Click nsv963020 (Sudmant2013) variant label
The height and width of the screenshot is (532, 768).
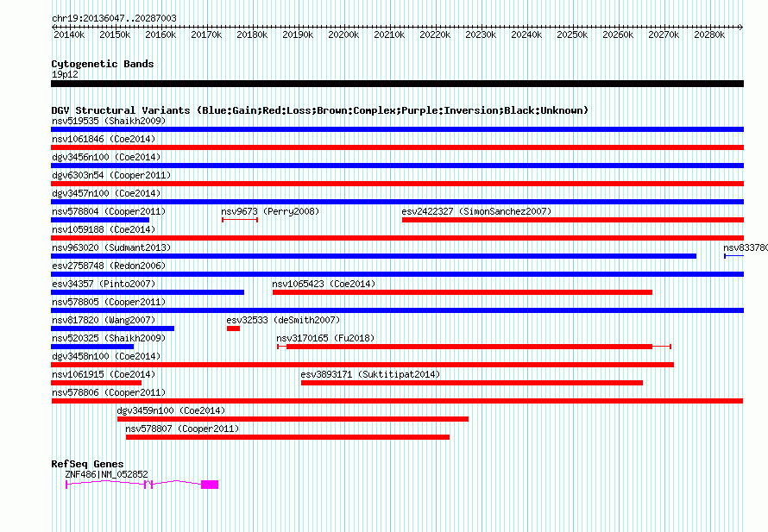tap(111, 247)
